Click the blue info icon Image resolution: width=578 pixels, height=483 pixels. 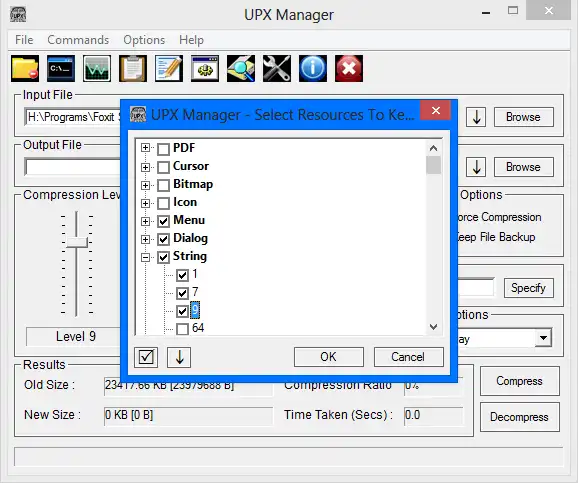click(x=313, y=69)
